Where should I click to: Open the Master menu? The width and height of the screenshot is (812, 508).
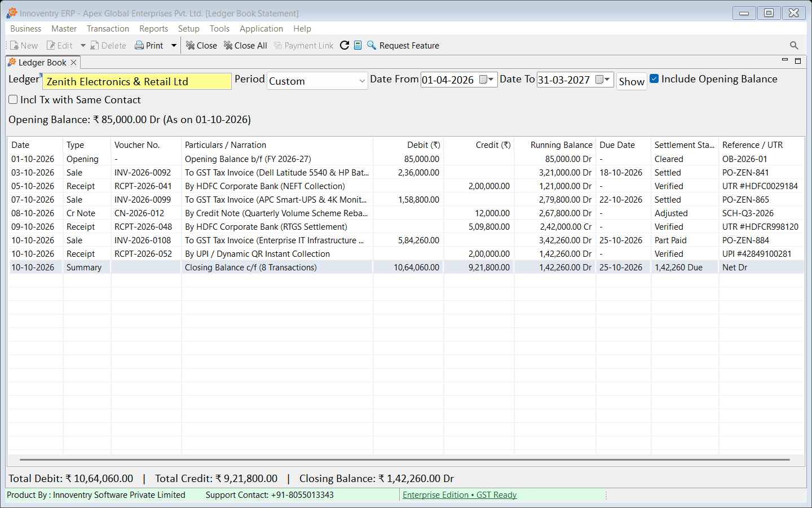pos(64,29)
